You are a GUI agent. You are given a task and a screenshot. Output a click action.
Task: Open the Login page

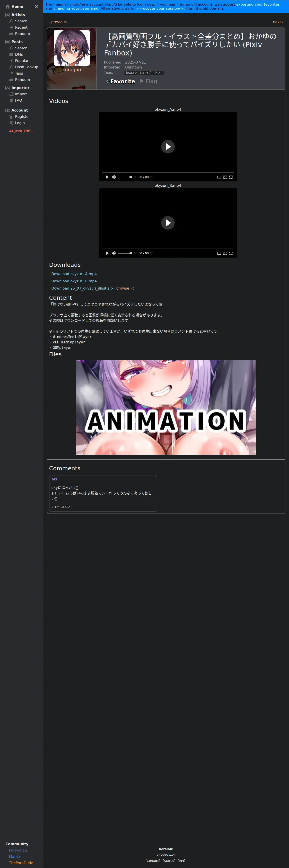tap(17, 123)
